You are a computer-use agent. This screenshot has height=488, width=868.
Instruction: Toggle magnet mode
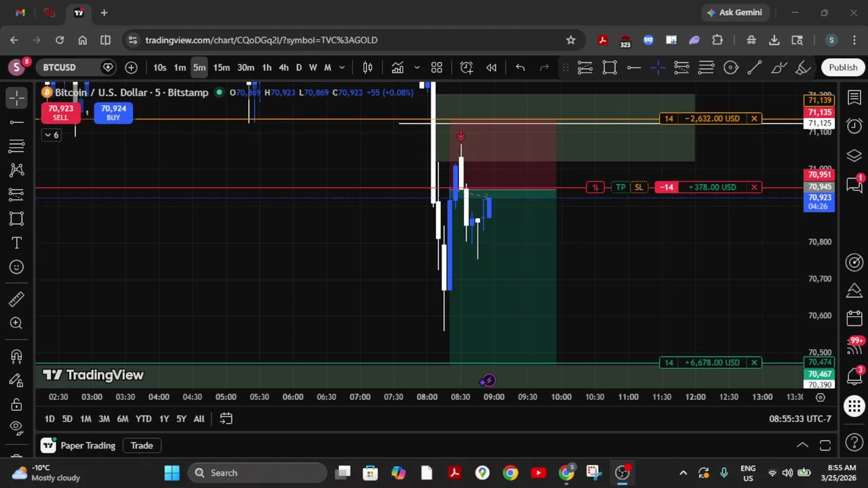17,356
